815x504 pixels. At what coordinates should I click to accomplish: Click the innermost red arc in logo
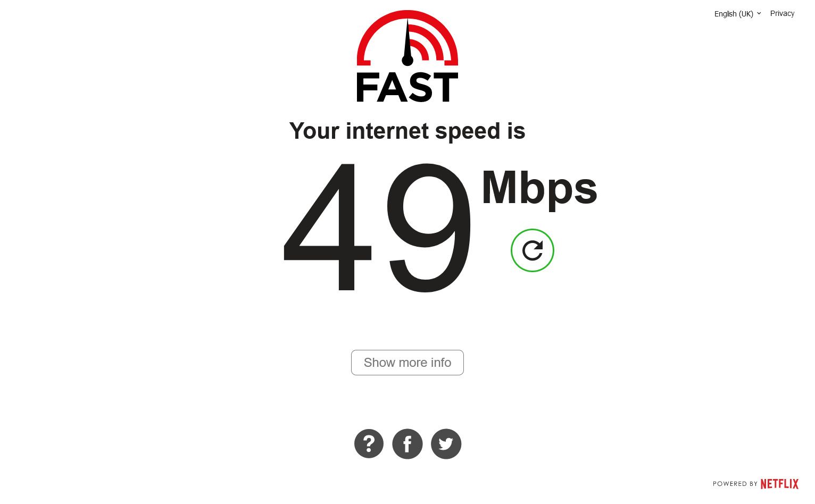click(x=421, y=49)
